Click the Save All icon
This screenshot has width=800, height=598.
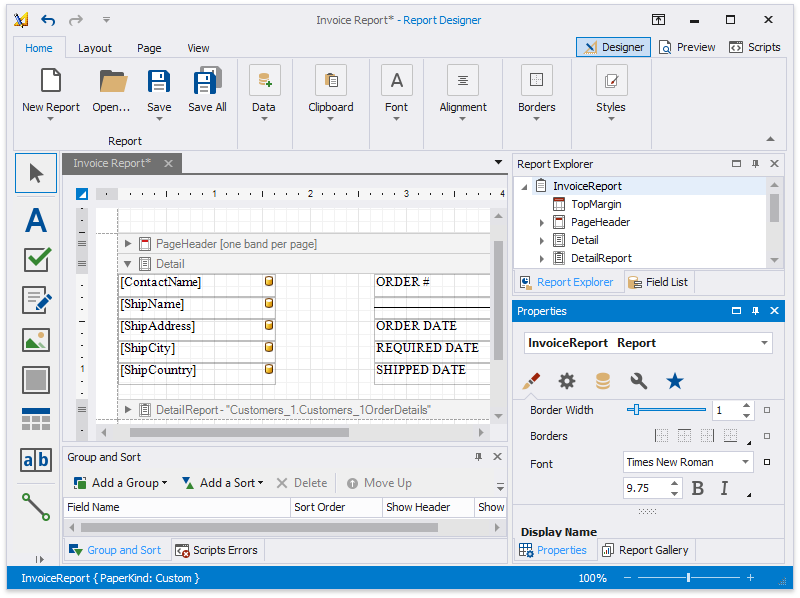click(x=207, y=90)
